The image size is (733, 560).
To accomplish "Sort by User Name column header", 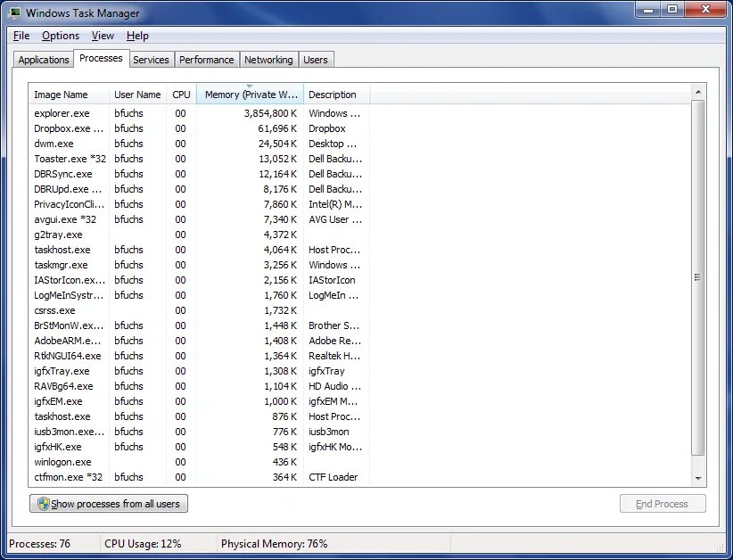I will (x=137, y=95).
